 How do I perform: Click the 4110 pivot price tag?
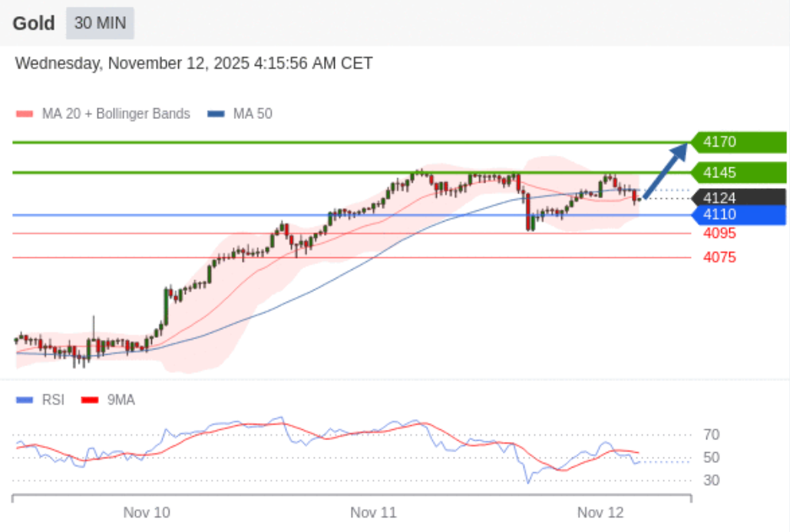(x=739, y=215)
